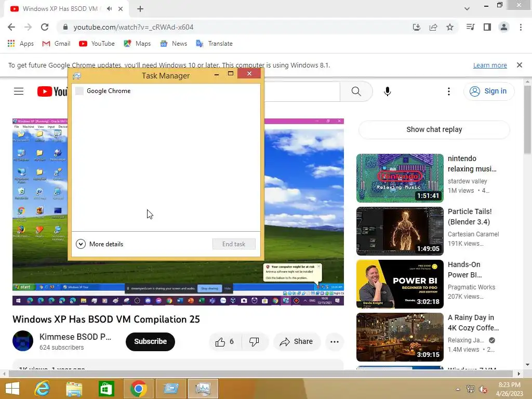The width and height of the screenshot is (532, 399).
Task: Click the install/download page icon in address bar
Action: 416,27
